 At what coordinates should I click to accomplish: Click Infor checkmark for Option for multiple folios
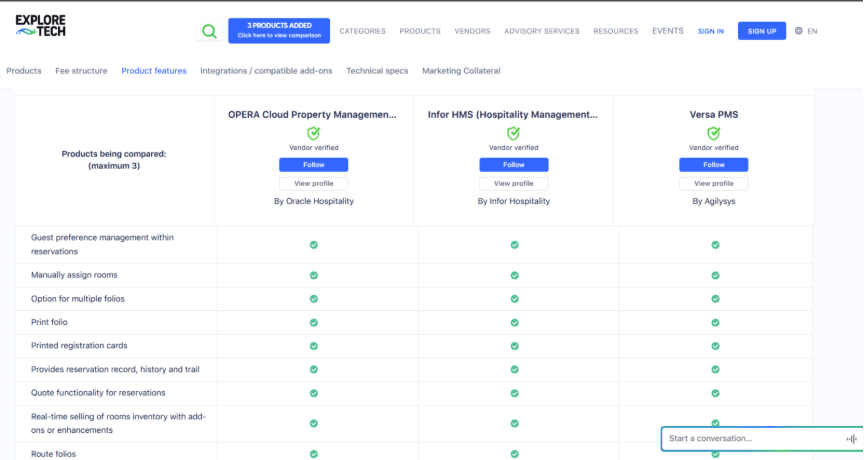point(514,299)
